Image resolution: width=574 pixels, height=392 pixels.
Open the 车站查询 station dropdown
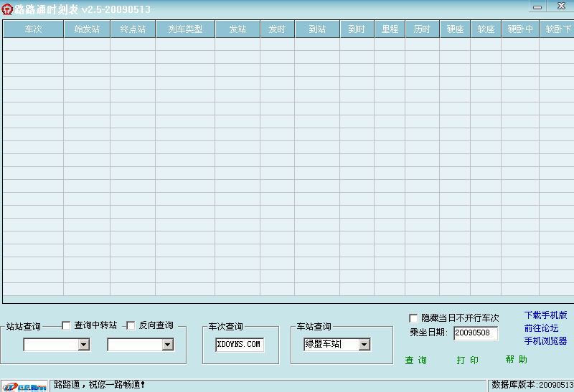pyautogui.click(x=364, y=345)
